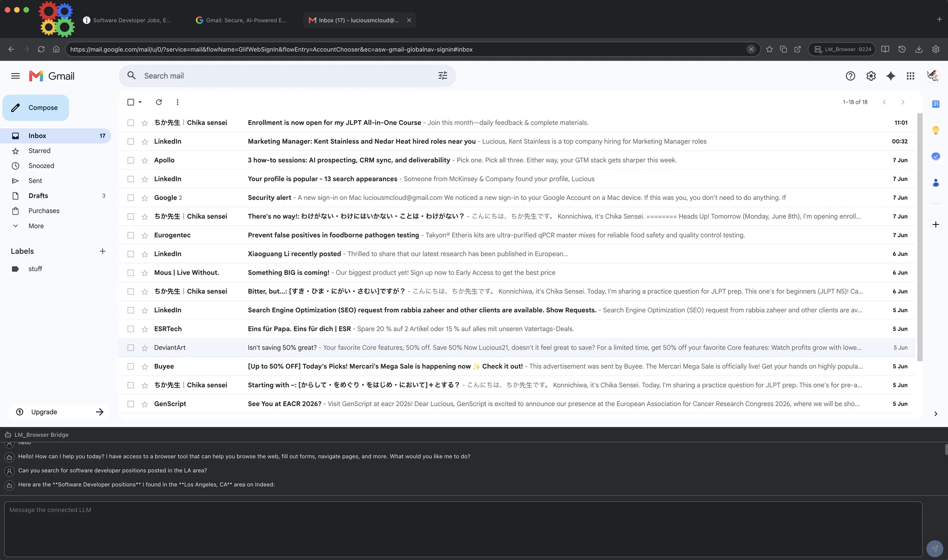Collapse the side panel chevron at bottom right

[x=936, y=414]
